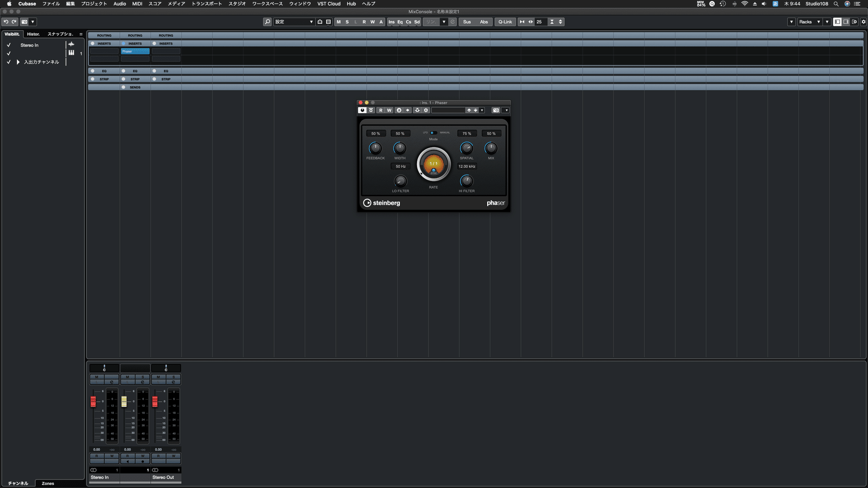Click the Phaser snapshot camera icon
The height and width of the screenshot is (488, 868).
(496, 110)
